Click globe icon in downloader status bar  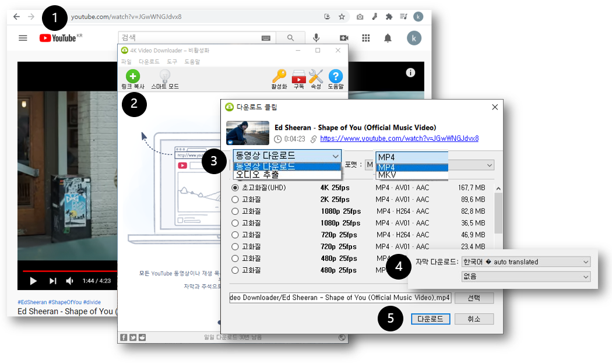pyautogui.click(x=342, y=337)
